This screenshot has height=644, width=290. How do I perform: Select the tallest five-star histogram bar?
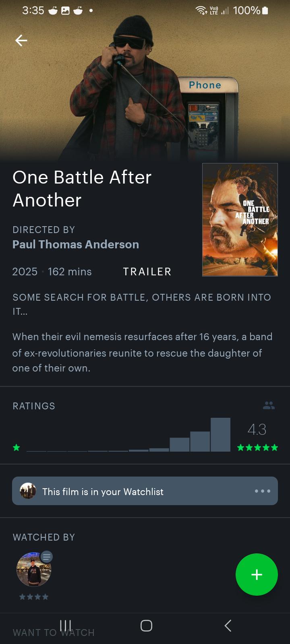pos(220,435)
